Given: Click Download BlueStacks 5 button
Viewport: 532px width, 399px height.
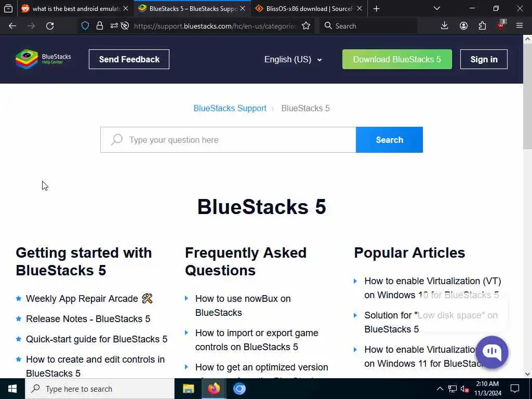Looking at the screenshot, I should click(397, 59).
